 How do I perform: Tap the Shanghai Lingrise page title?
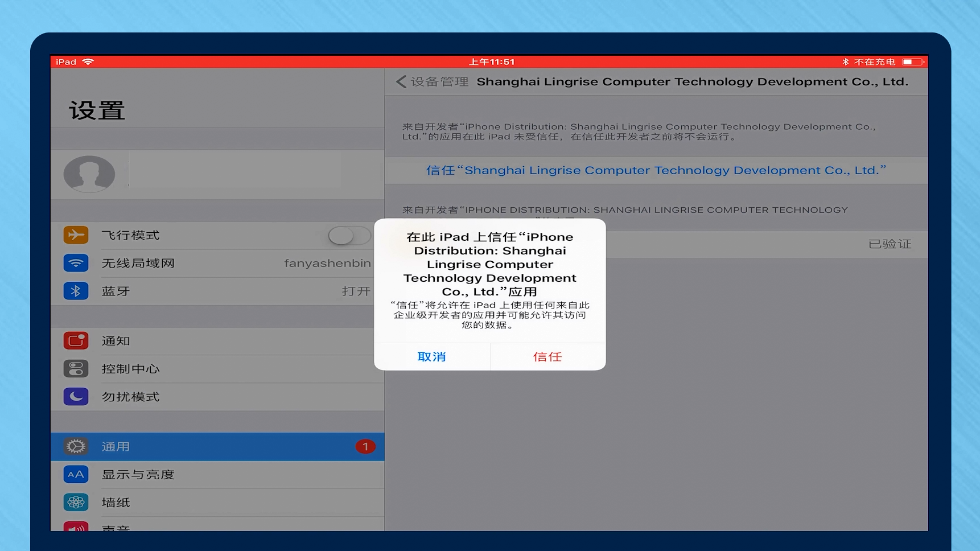pyautogui.click(x=693, y=81)
